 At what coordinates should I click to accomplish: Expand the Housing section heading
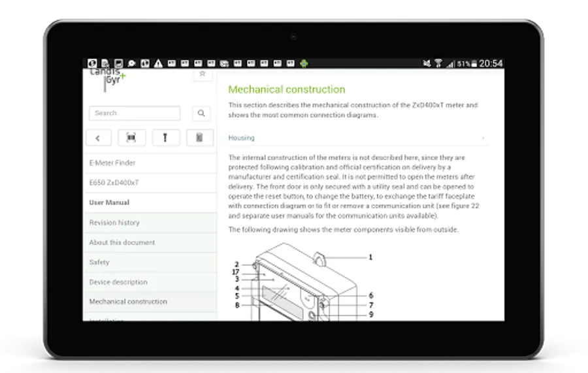click(358, 138)
